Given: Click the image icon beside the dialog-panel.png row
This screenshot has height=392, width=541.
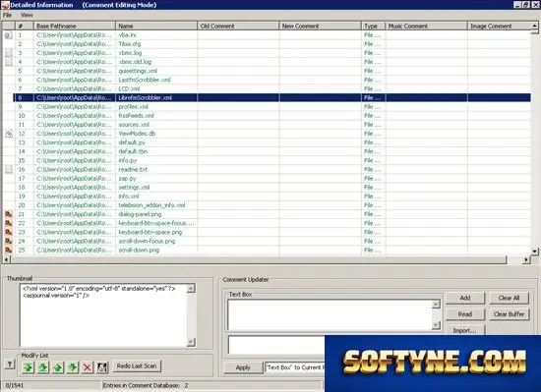Looking at the screenshot, I should coord(9,214).
